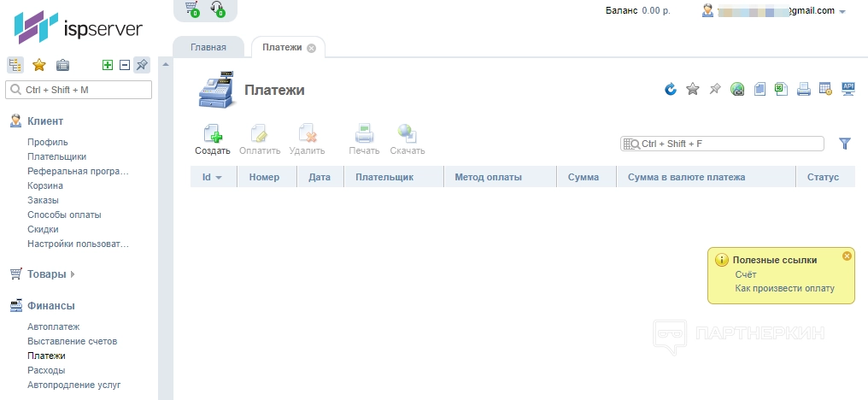This screenshot has height=400, width=868.
Task: Click the Печать toolbar button
Action: (x=364, y=139)
